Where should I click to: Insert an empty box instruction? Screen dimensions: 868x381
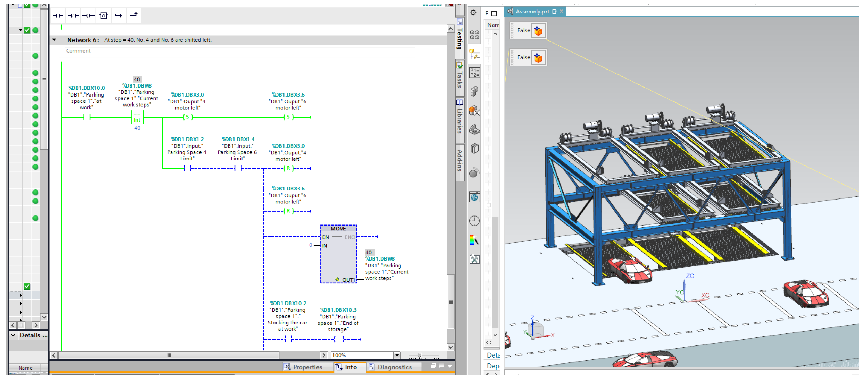pyautogui.click(x=103, y=15)
